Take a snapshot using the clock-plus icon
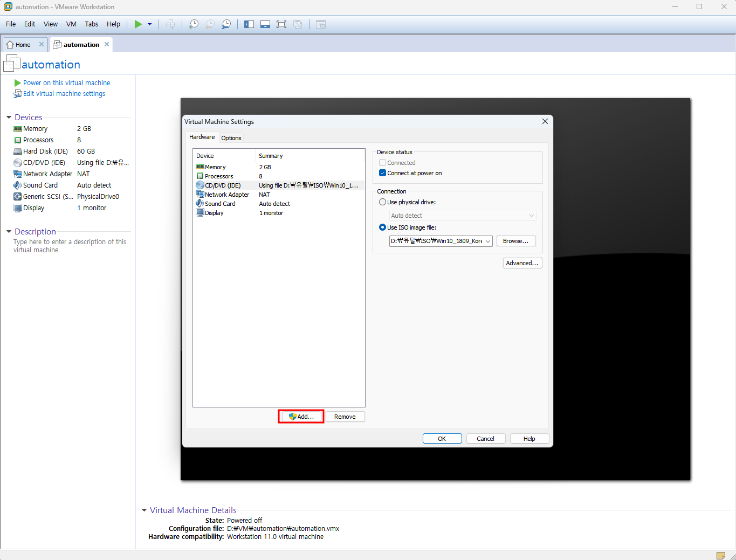736x560 pixels. [x=194, y=24]
